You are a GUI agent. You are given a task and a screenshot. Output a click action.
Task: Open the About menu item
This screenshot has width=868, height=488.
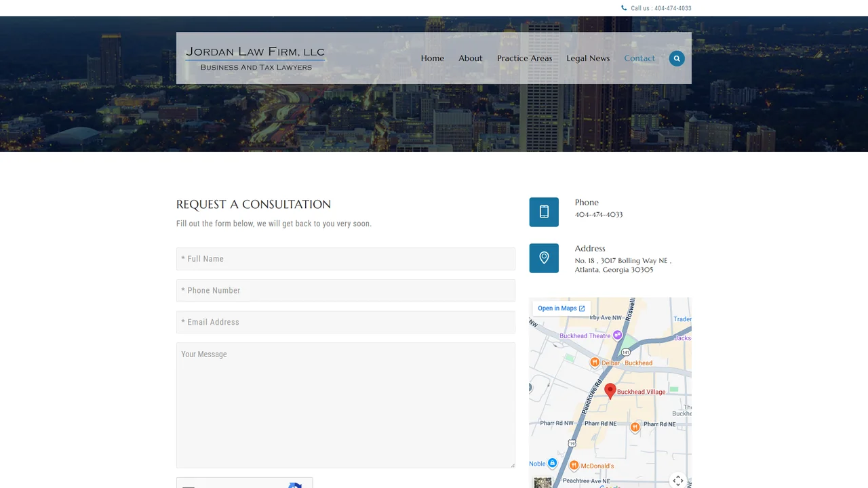[471, 58]
